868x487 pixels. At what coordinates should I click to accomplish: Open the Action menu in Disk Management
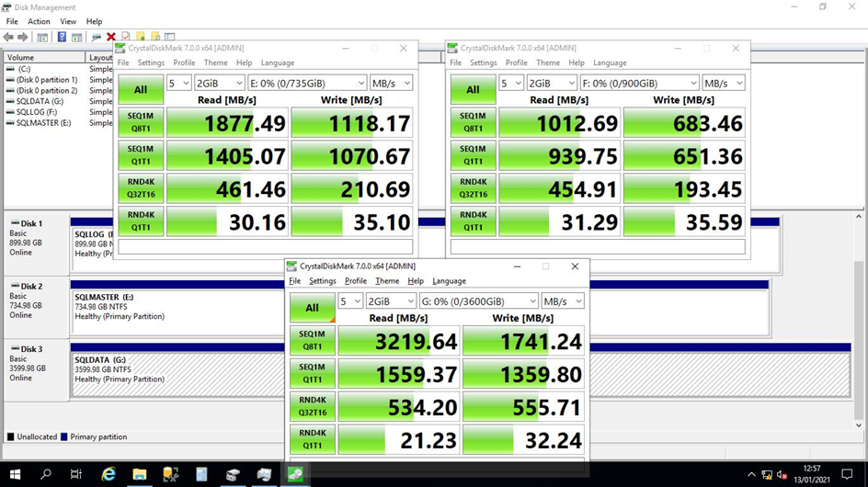click(39, 21)
